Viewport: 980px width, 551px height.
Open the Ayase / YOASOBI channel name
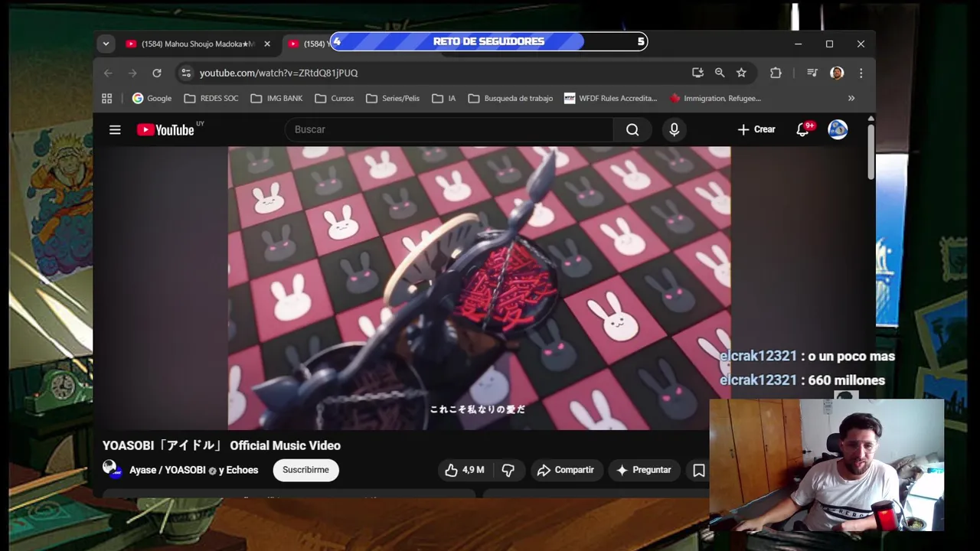pyautogui.click(x=168, y=470)
